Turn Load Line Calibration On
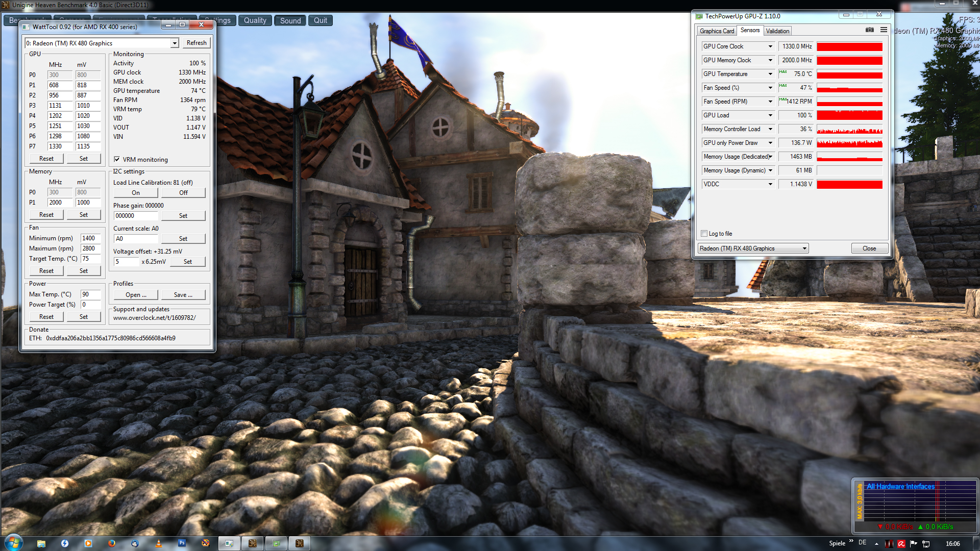Image resolution: width=980 pixels, height=551 pixels. [x=136, y=193]
